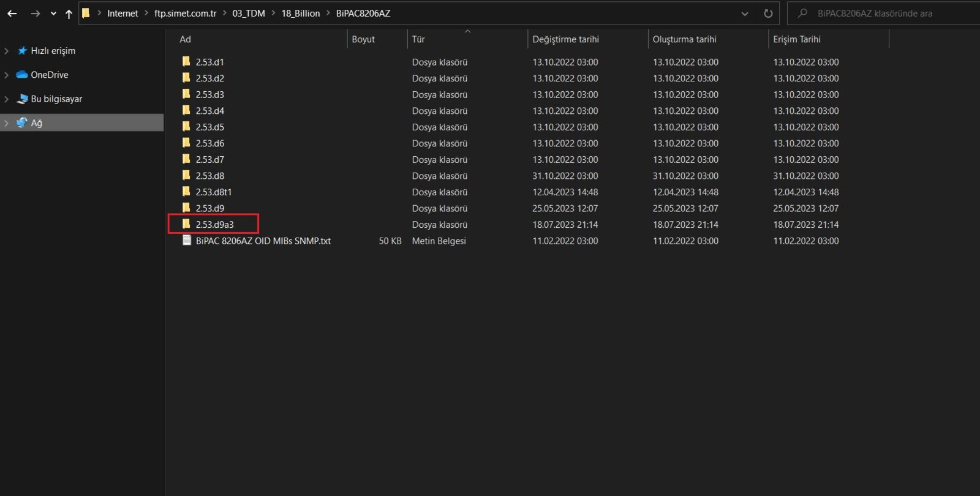Click the Hızlı erişim star icon
The image size is (980, 496).
pyautogui.click(x=22, y=51)
